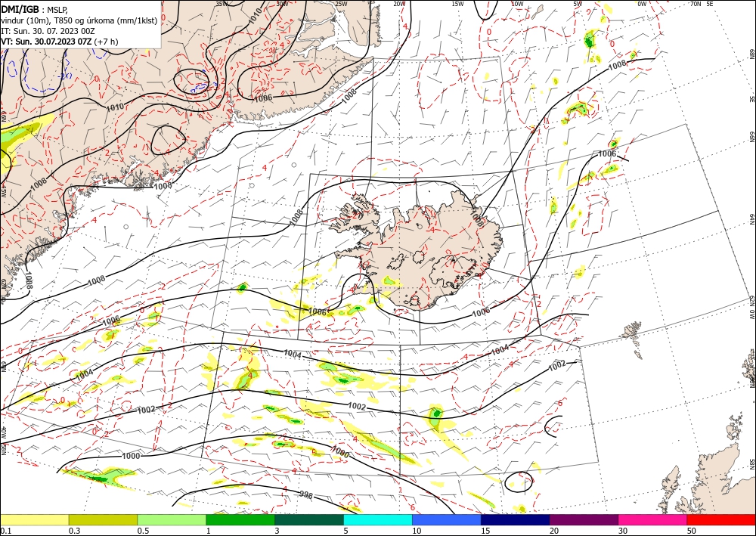The width and height of the screenshot is (756, 536).
Task: Click the red 50+ legend segment
Action: [721, 519]
